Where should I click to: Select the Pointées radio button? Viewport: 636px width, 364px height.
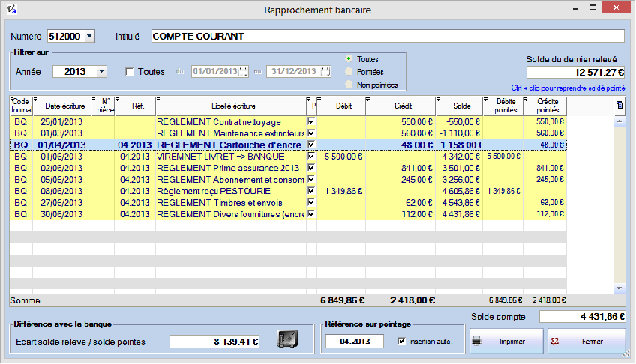pyautogui.click(x=348, y=72)
